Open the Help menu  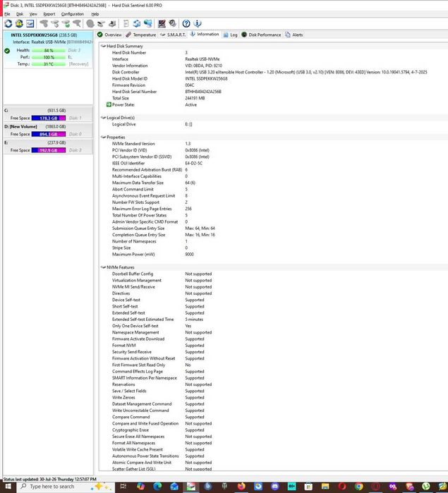95,14
